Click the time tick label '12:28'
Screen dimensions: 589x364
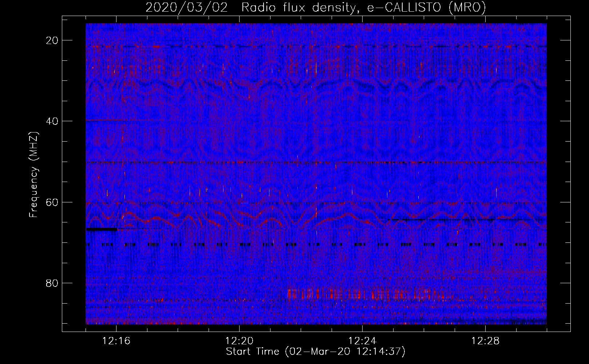[485, 341]
